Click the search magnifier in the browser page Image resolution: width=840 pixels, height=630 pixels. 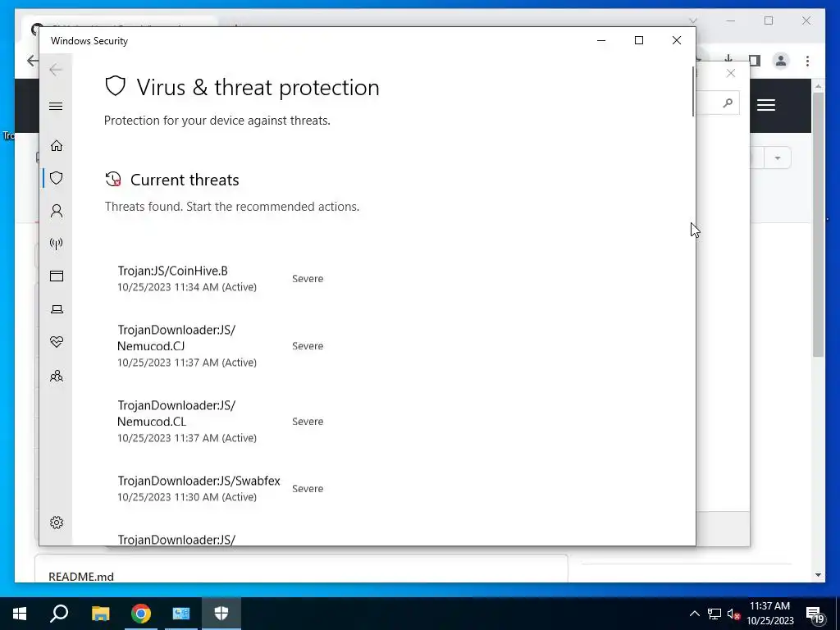pos(728,103)
